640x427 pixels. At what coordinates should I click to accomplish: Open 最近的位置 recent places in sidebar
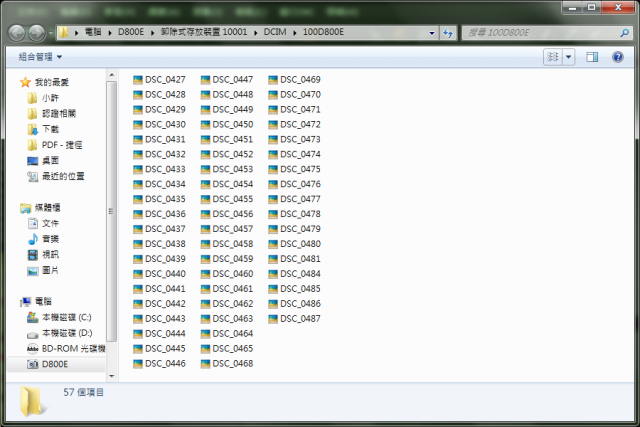56,176
